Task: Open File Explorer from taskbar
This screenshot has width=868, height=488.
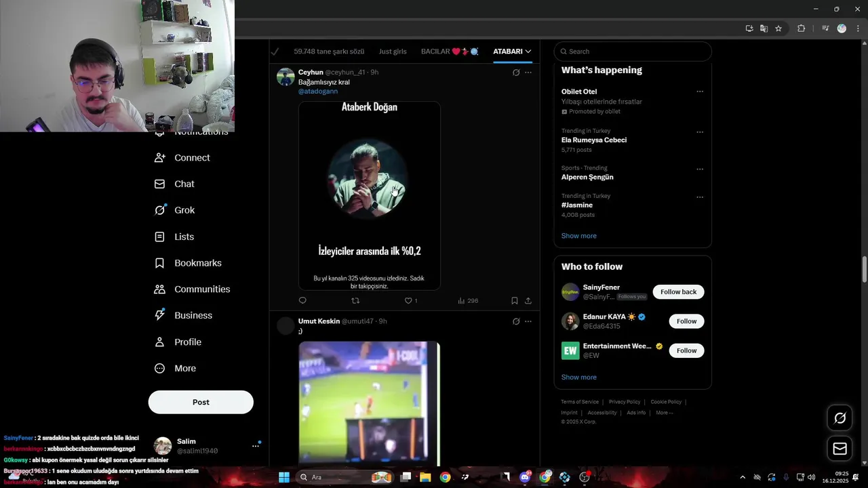Action: click(x=425, y=477)
